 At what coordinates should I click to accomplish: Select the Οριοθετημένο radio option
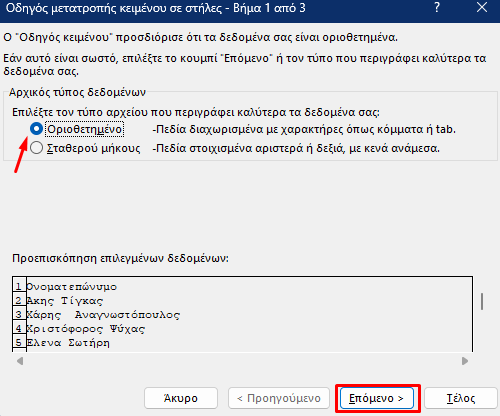pyautogui.click(x=36, y=129)
